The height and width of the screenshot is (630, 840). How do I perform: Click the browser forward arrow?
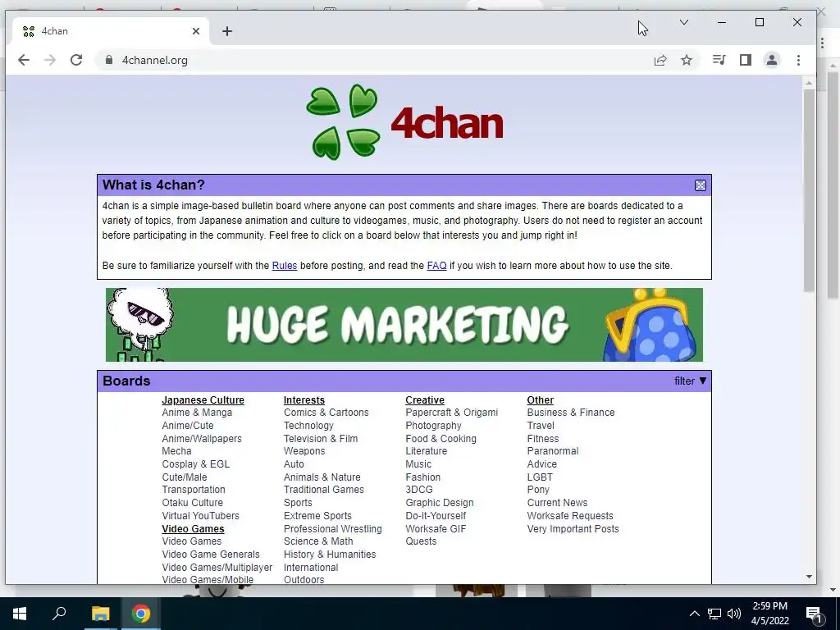click(50, 60)
